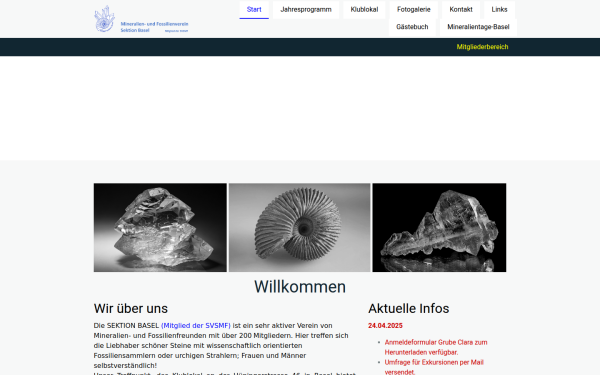
Task: Open the Links menu item
Action: point(499,10)
